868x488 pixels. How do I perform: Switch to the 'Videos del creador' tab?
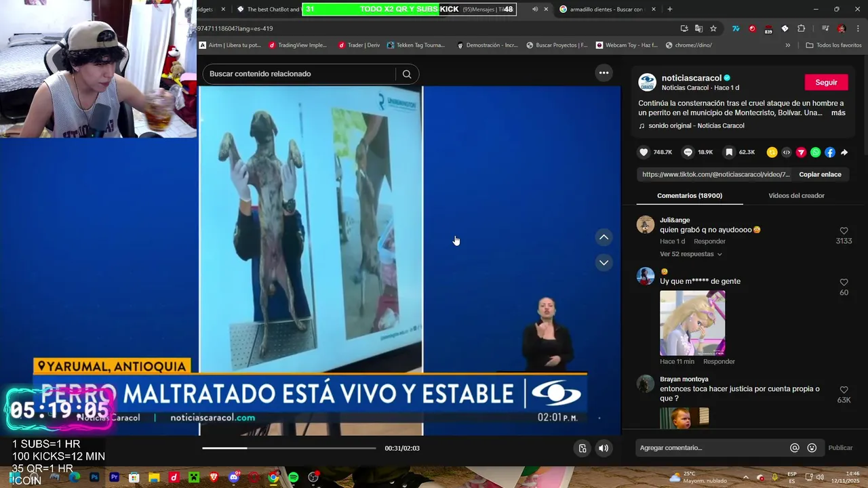796,196
